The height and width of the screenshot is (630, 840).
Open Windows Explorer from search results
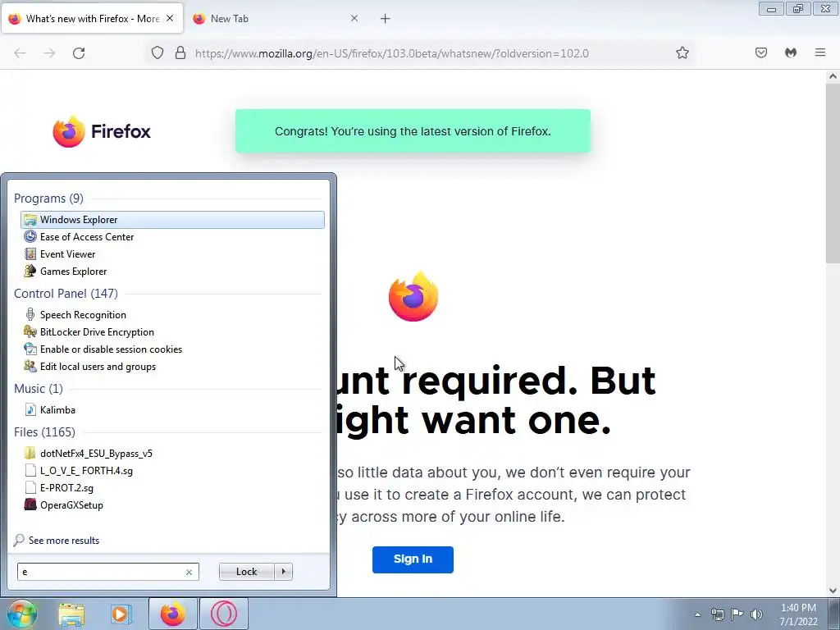coord(172,220)
